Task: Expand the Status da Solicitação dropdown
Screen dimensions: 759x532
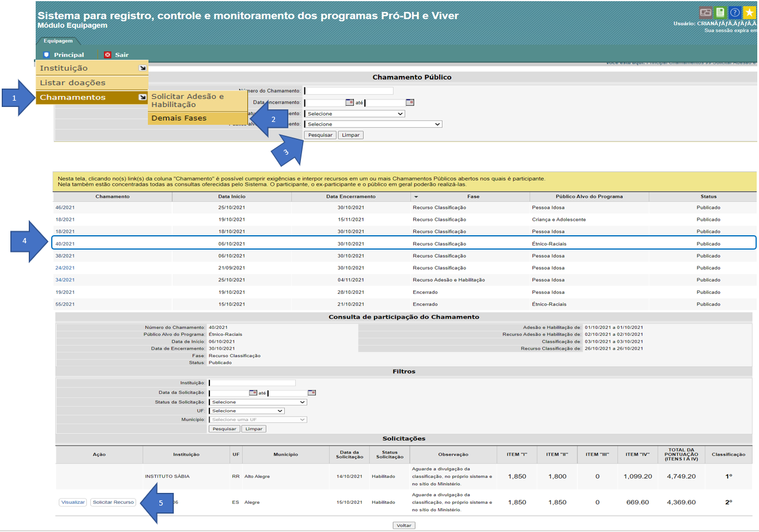Action: click(258, 402)
